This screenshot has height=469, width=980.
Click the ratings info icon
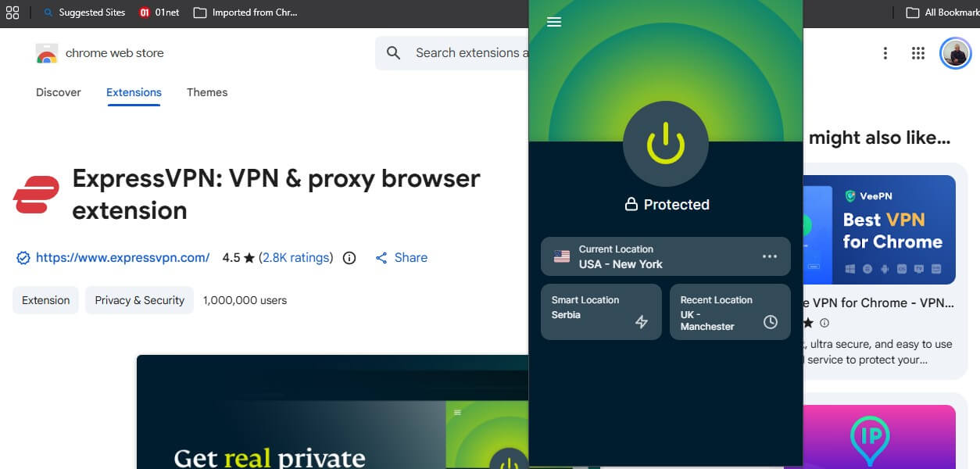pos(349,258)
